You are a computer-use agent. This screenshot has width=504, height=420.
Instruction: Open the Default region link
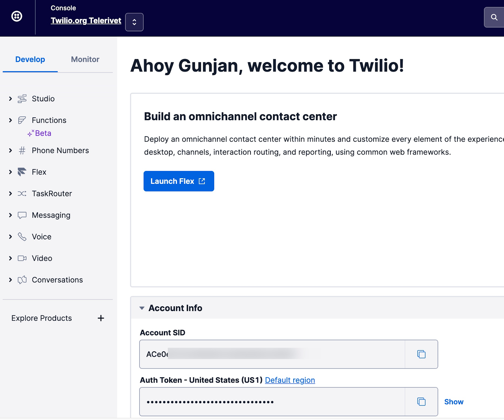click(x=290, y=380)
